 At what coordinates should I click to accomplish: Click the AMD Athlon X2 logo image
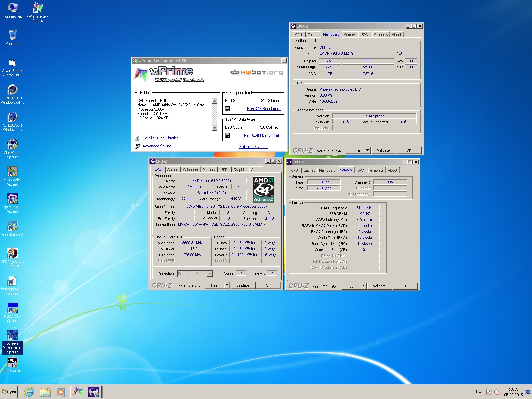coord(264,190)
